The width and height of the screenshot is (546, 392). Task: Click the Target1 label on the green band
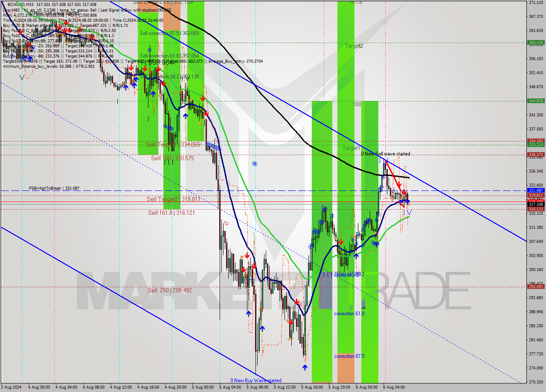click(x=351, y=148)
